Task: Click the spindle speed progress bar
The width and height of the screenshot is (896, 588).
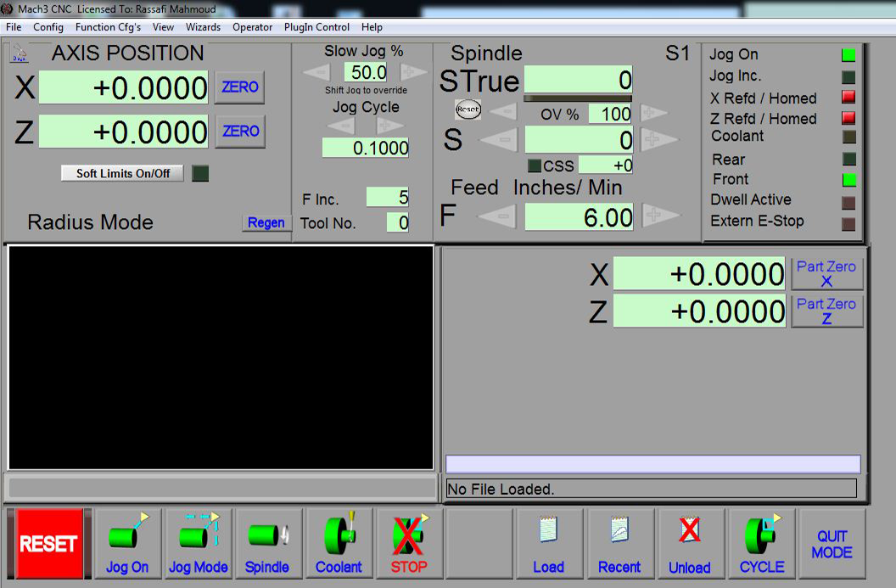Action: pyautogui.click(x=579, y=98)
